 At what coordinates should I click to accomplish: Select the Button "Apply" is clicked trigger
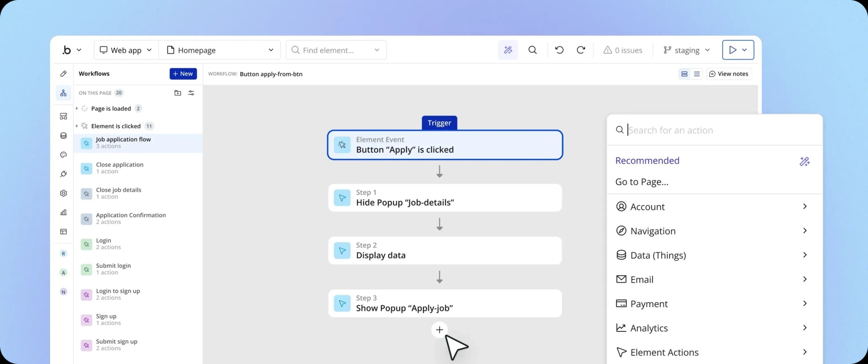(x=445, y=145)
